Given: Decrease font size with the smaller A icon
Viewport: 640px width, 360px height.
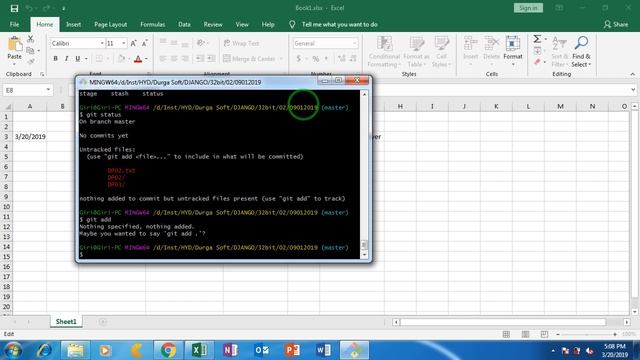Looking at the screenshot, I should click(x=144, y=43).
